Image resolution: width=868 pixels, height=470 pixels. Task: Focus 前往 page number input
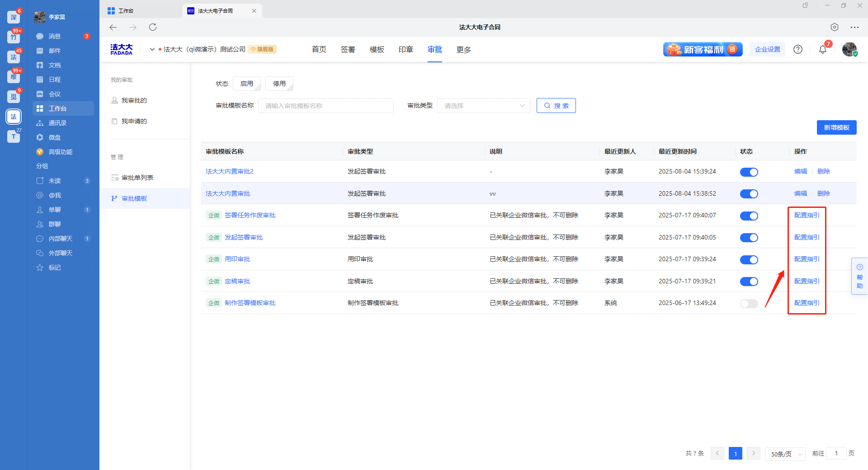click(836, 453)
